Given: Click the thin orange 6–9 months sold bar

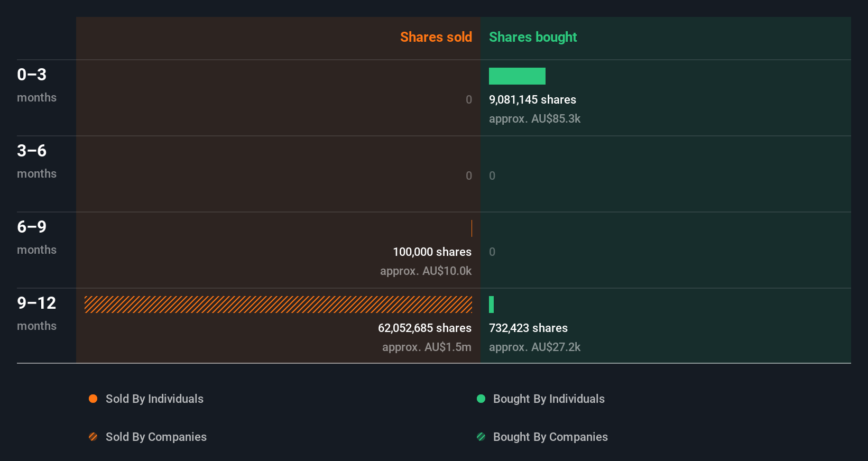Looking at the screenshot, I should click(x=472, y=228).
